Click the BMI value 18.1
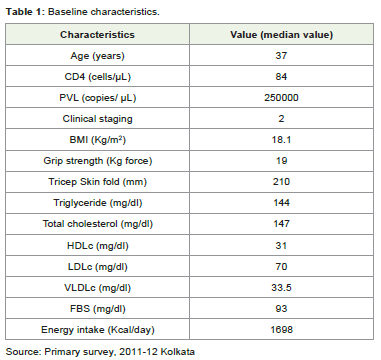Screen dimensions: 381x360 [x=281, y=140]
